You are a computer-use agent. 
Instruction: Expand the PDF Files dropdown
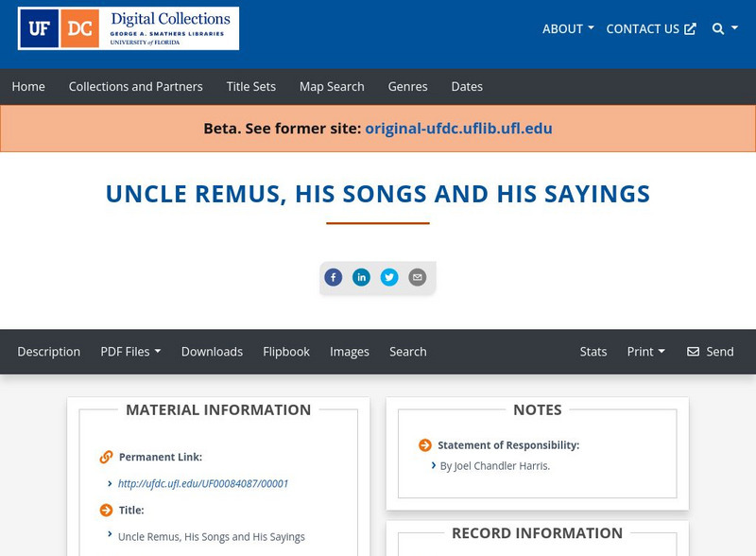pos(130,351)
